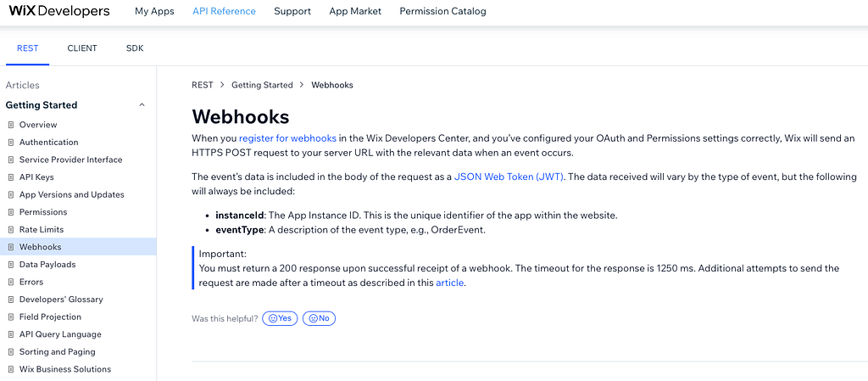This screenshot has height=381, width=868.
Task: Open App Market in top navigation
Action: point(355,11)
